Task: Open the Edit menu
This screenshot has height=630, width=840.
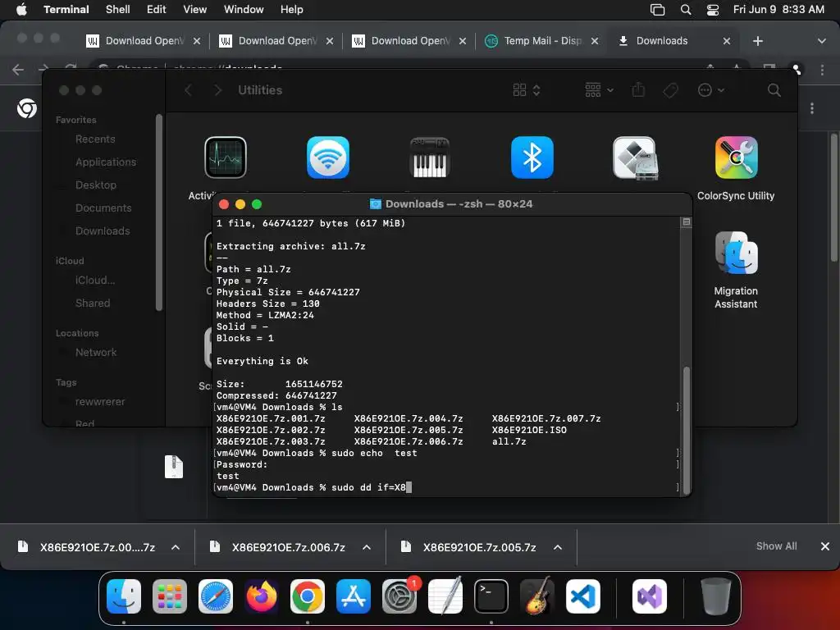Action: click(157, 10)
